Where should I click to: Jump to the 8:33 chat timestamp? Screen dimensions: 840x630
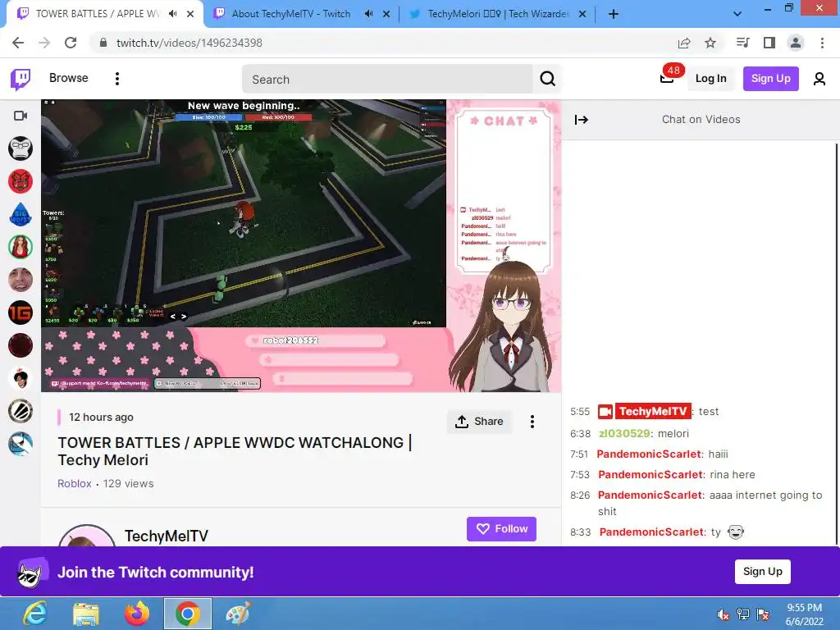(x=580, y=532)
